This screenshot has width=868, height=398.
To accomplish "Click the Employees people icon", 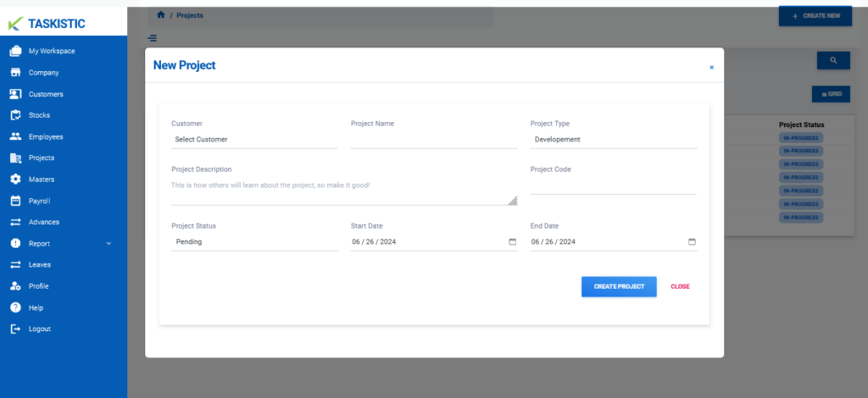I will pyautogui.click(x=15, y=136).
